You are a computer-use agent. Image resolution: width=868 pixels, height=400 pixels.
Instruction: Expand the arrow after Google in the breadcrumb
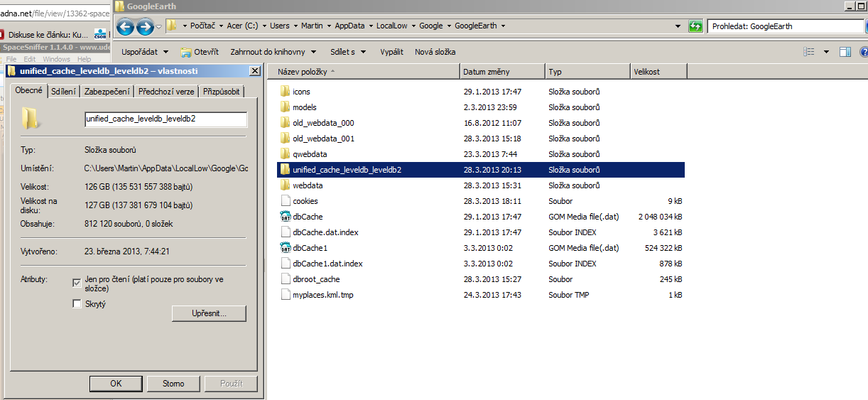click(x=448, y=26)
